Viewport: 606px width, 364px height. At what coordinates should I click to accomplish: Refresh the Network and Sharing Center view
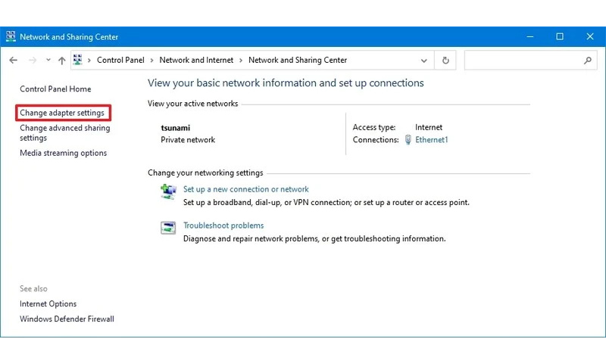pos(445,61)
